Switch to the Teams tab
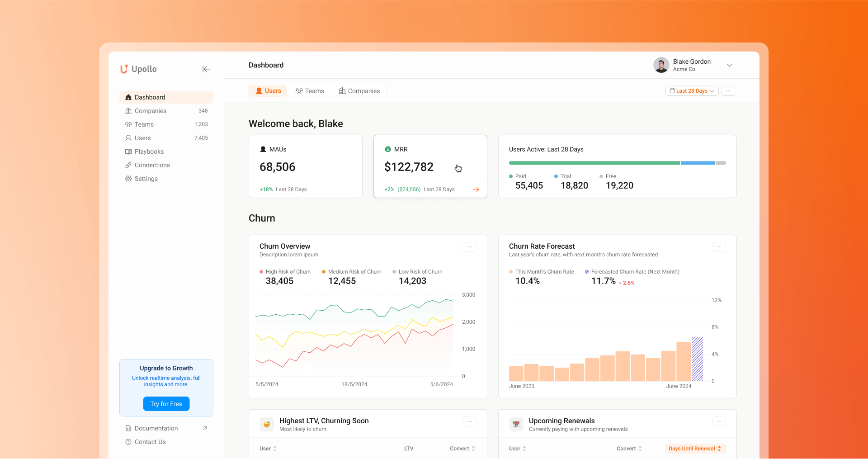The height and width of the screenshot is (459, 868). click(310, 90)
